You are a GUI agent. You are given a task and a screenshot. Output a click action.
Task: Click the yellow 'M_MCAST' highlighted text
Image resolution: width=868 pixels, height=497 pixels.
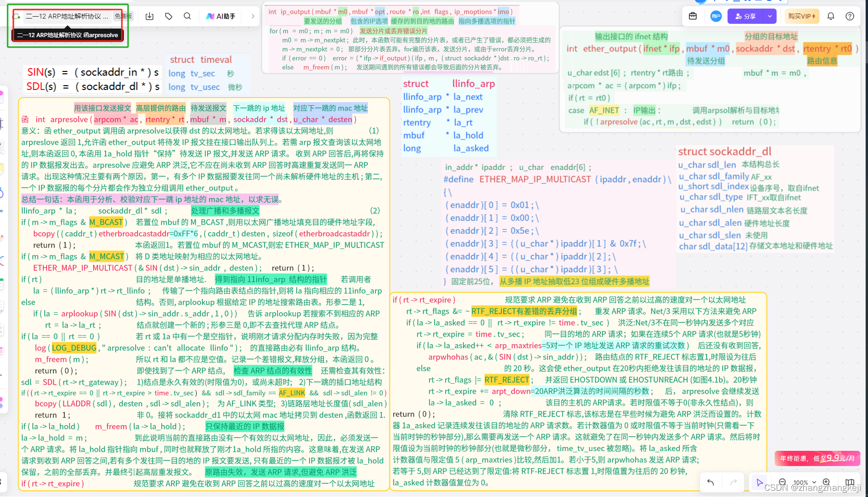(107, 257)
